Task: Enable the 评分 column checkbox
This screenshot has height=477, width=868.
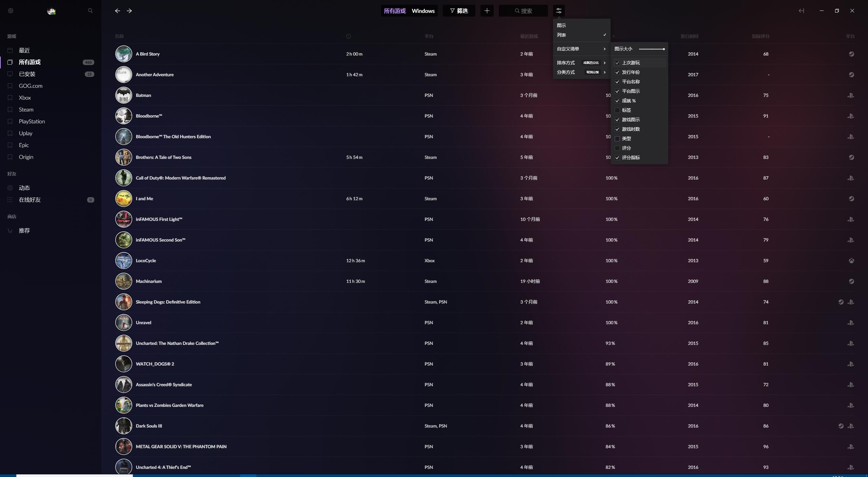Action: (x=617, y=148)
